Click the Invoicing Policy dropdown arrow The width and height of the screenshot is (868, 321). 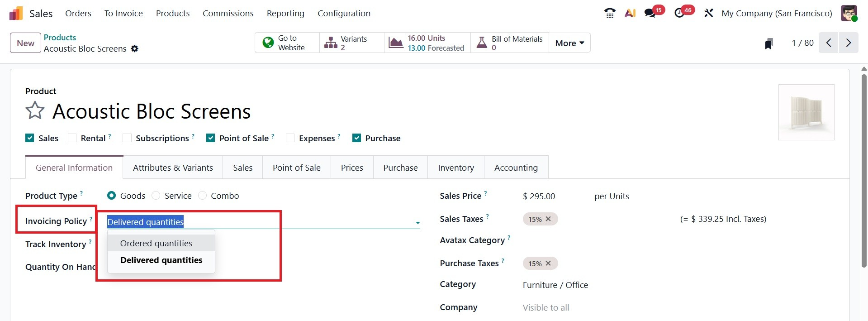point(417,222)
